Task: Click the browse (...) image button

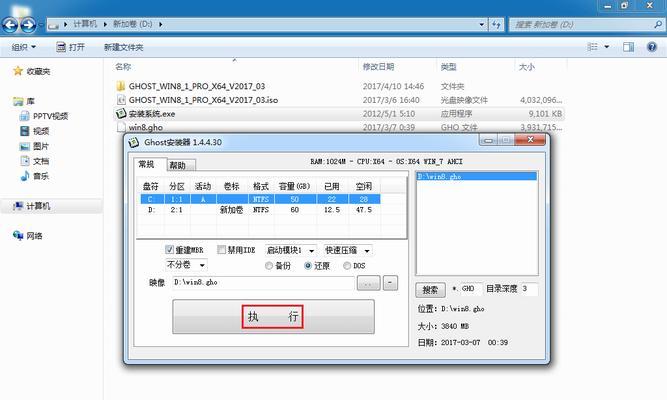Action: [368, 283]
